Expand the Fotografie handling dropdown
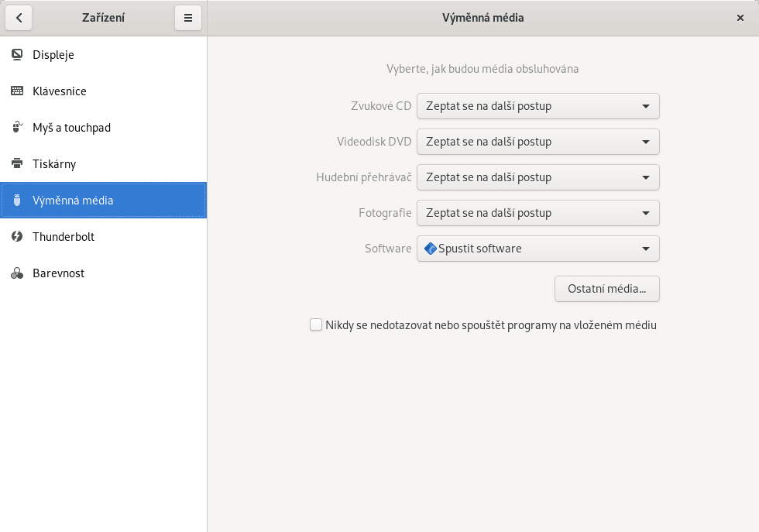759x532 pixels. coord(537,213)
